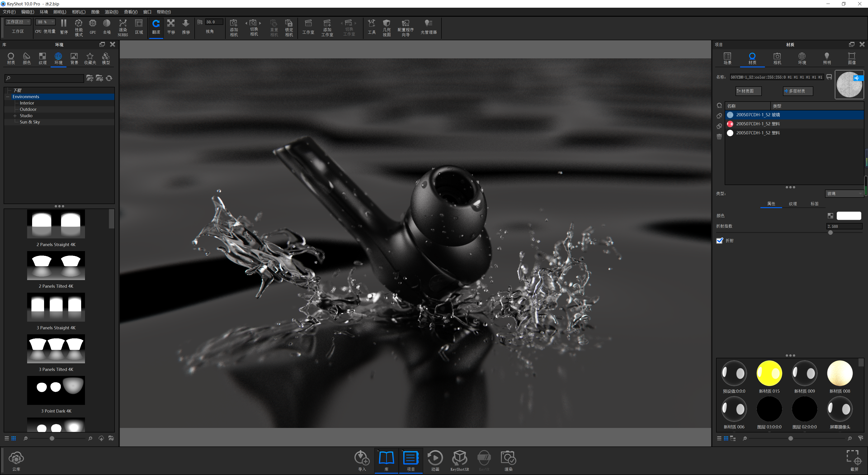Select the Sun & Sky folder

[x=30, y=122]
